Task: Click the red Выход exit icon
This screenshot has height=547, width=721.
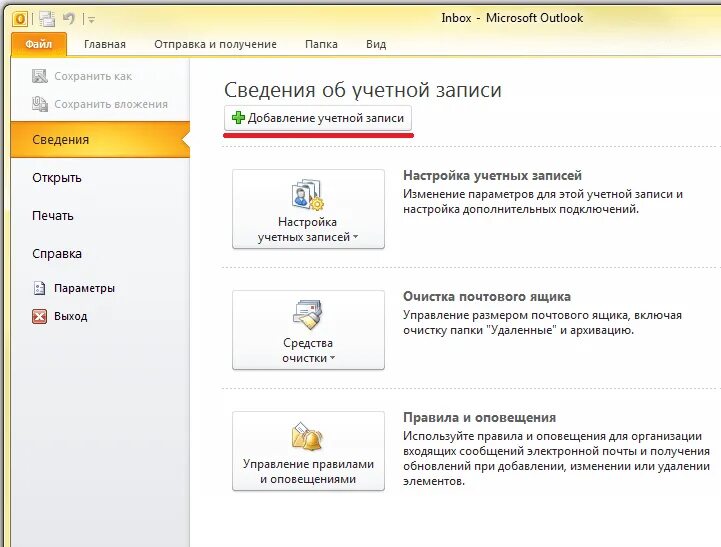Action: (40, 316)
